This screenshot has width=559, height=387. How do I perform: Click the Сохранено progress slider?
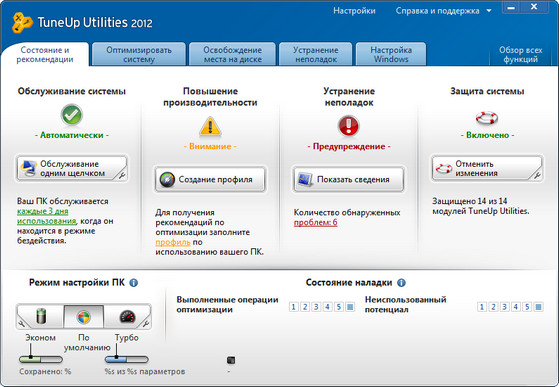tap(41, 359)
